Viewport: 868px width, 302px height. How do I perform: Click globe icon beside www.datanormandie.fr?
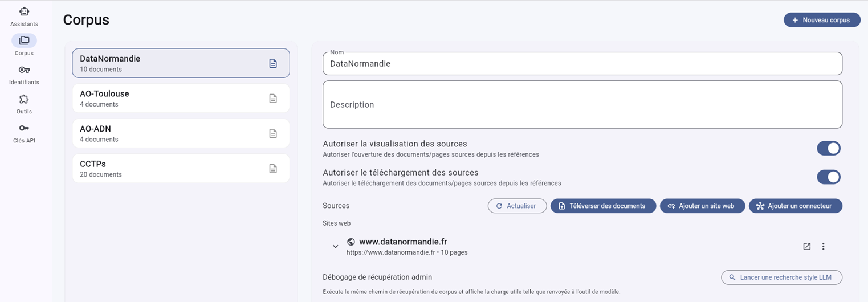click(x=351, y=242)
